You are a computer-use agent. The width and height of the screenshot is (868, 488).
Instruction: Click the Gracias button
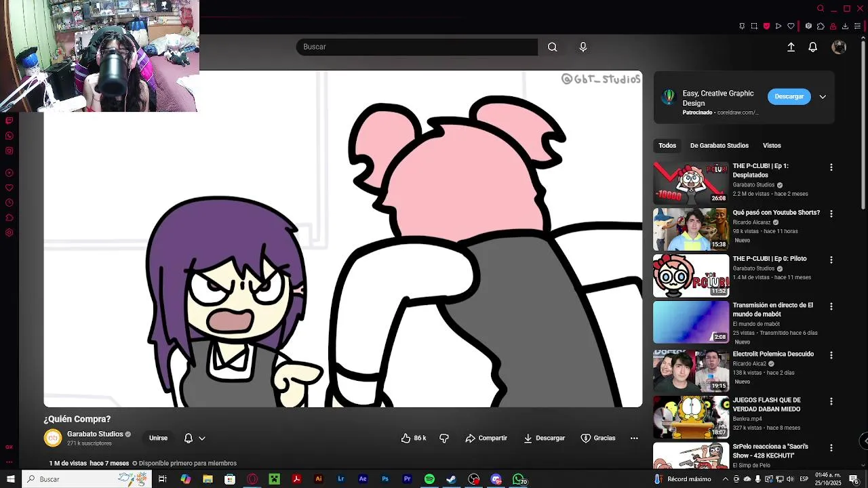coord(598,438)
